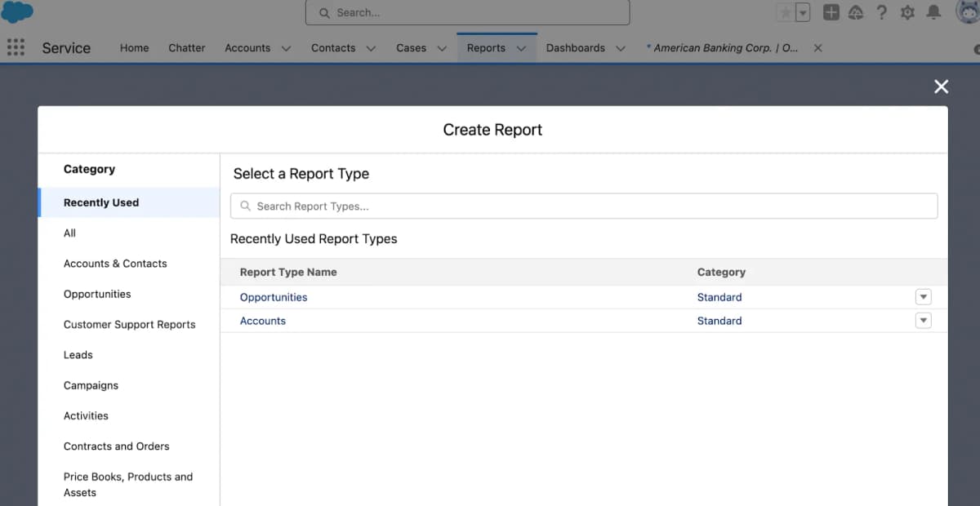Viewport: 980px width, 506px height.
Task: Click the Search Report Types field
Action: 584,206
